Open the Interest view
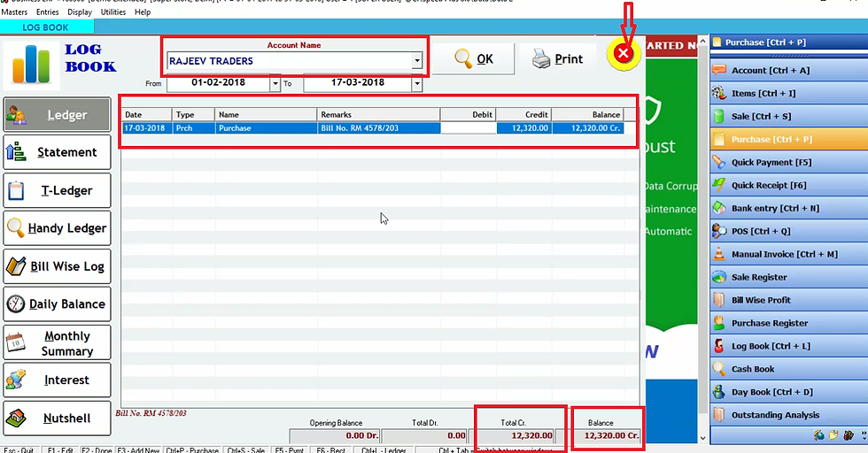Viewport: 868px width, 453px height. [x=57, y=380]
